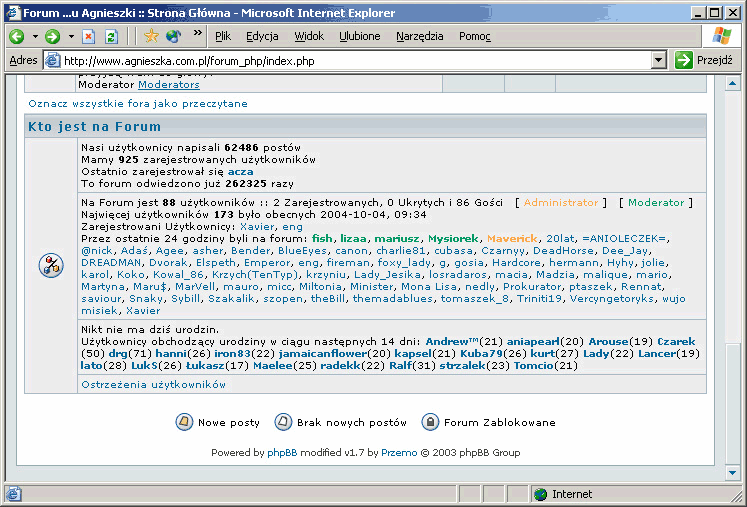Stop page loading with the red X icon
Viewport: 747px width, 507px height.
89,36
